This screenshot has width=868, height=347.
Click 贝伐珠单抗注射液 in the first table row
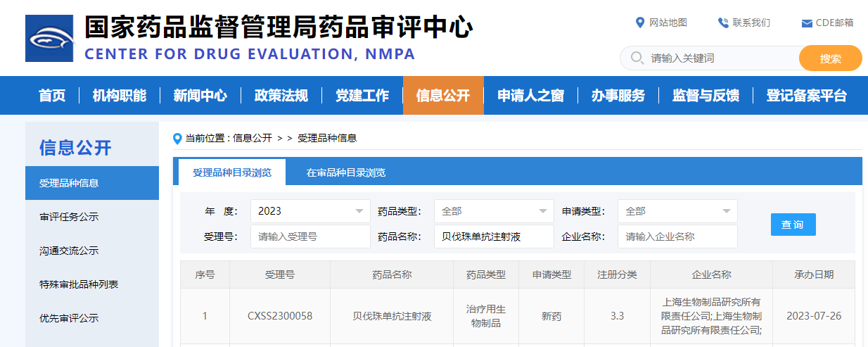point(392,316)
